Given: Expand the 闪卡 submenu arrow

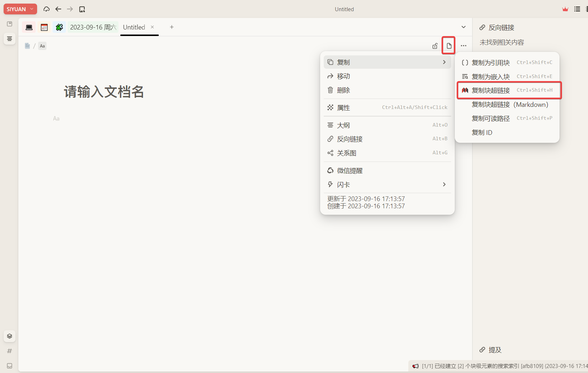Looking at the screenshot, I should click(444, 185).
